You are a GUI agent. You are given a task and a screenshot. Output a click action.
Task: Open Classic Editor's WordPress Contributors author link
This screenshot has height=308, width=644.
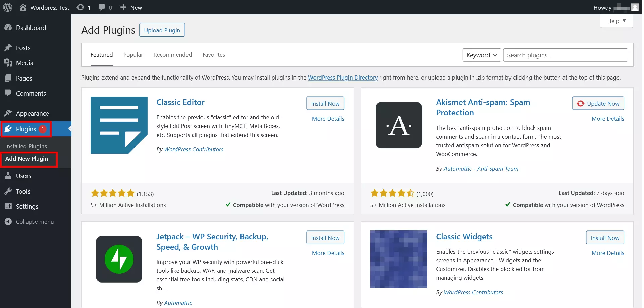click(194, 149)
